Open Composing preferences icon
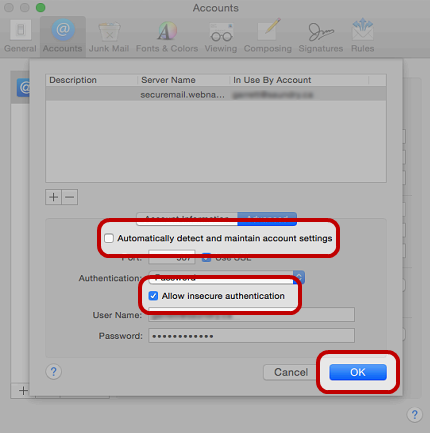 pyautogui.click(x=268, y=36)
